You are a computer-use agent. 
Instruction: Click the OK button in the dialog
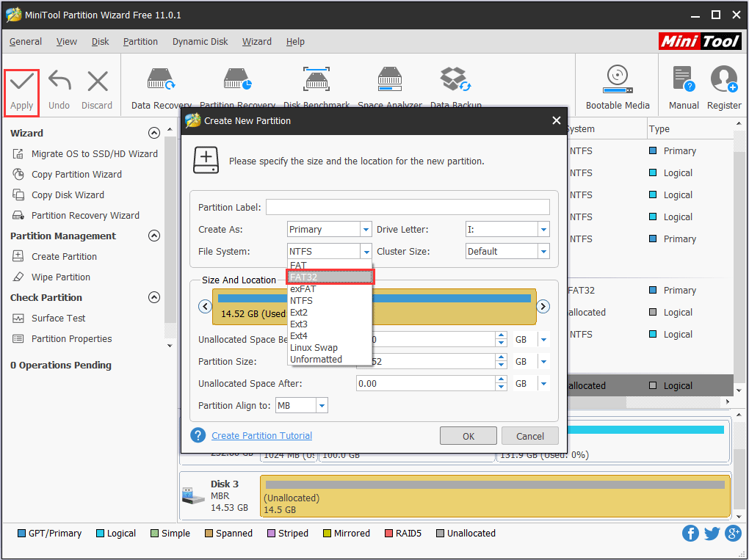click(x=468, y=435)
